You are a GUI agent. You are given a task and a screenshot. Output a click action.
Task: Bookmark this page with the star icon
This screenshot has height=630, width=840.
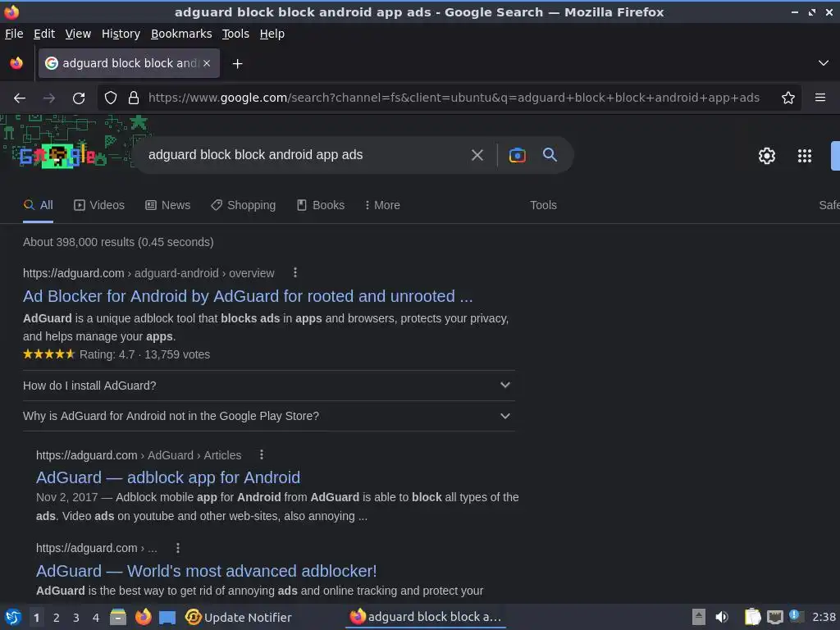(787, 98)
